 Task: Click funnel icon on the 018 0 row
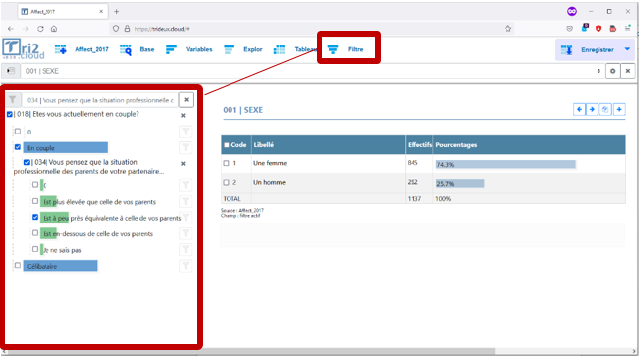[186, 132]
